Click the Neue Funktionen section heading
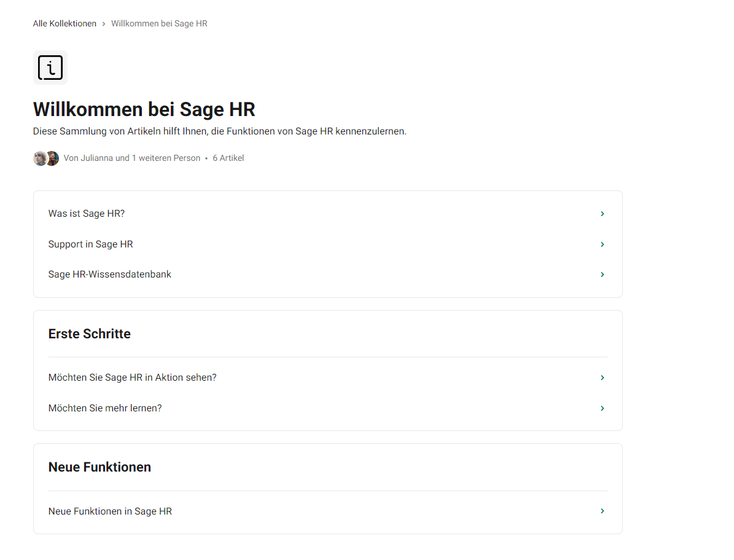 click(x=100, y=467)
